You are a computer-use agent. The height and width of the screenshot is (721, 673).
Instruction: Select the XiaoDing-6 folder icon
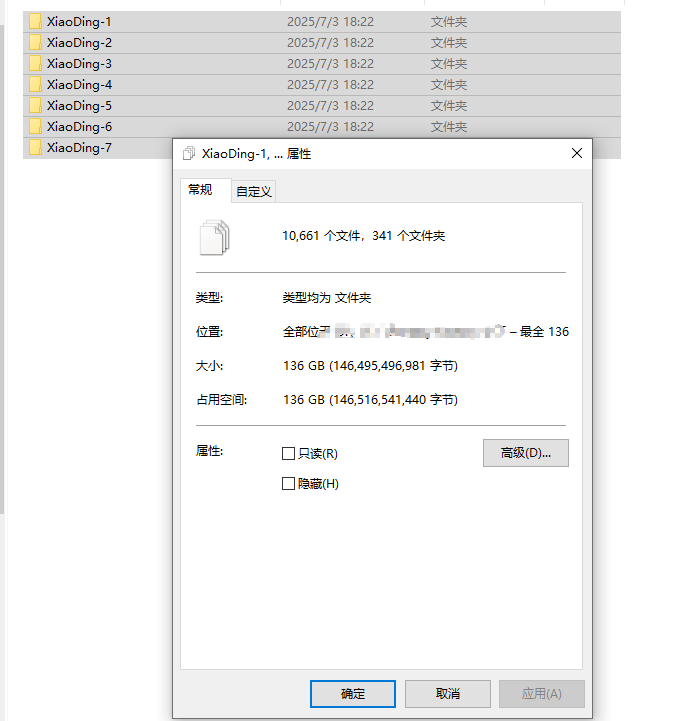point(35,126)
